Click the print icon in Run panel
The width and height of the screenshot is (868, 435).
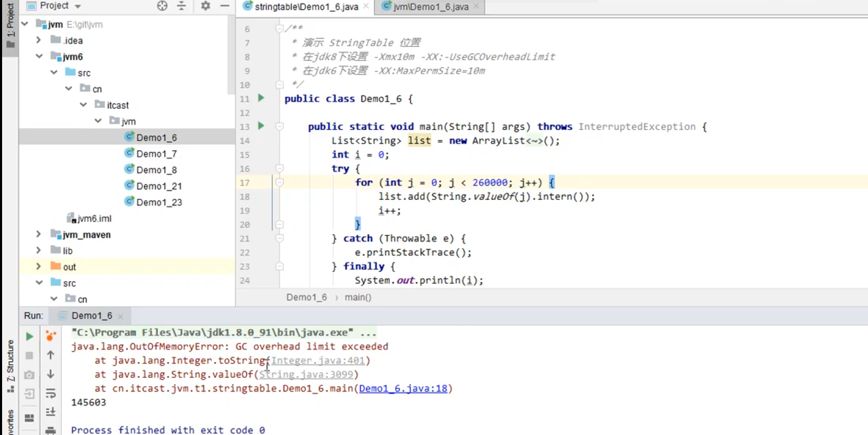[51, 430]
